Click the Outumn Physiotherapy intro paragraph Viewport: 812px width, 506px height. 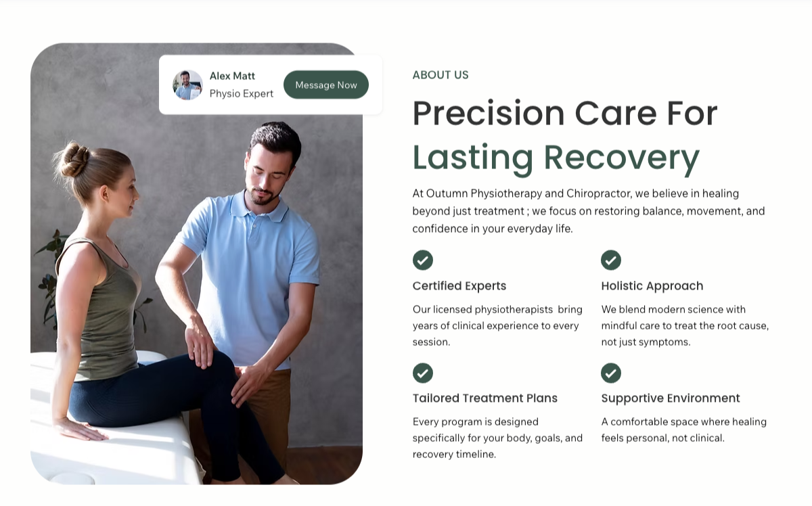coord(589,211)
